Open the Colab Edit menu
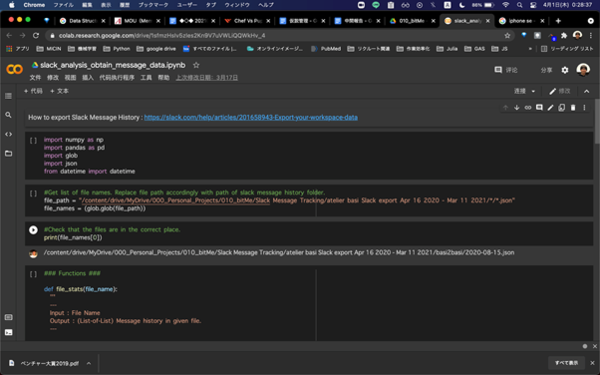 point(53,78)
